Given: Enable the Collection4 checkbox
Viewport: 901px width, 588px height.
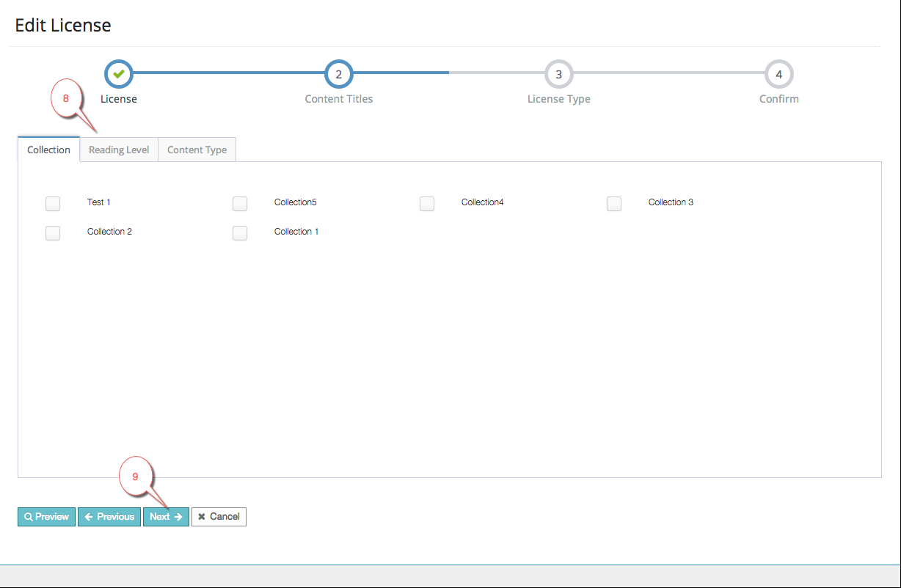Looking at the screenshot, I should coord(427,204).
